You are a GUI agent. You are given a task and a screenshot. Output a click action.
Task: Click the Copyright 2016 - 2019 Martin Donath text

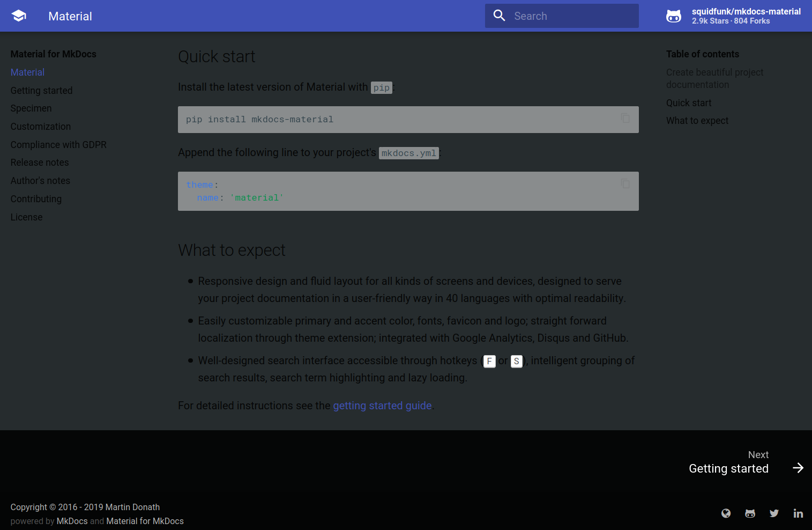point(85,507)
